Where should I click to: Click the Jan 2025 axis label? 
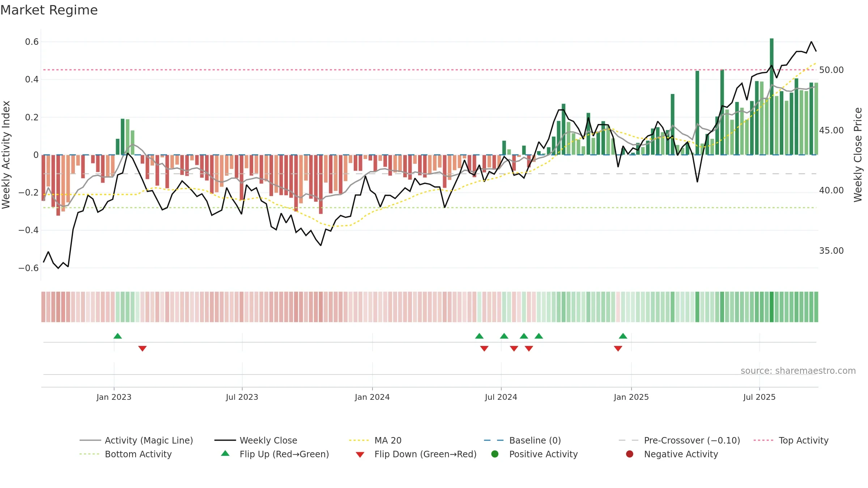[631, 397]
